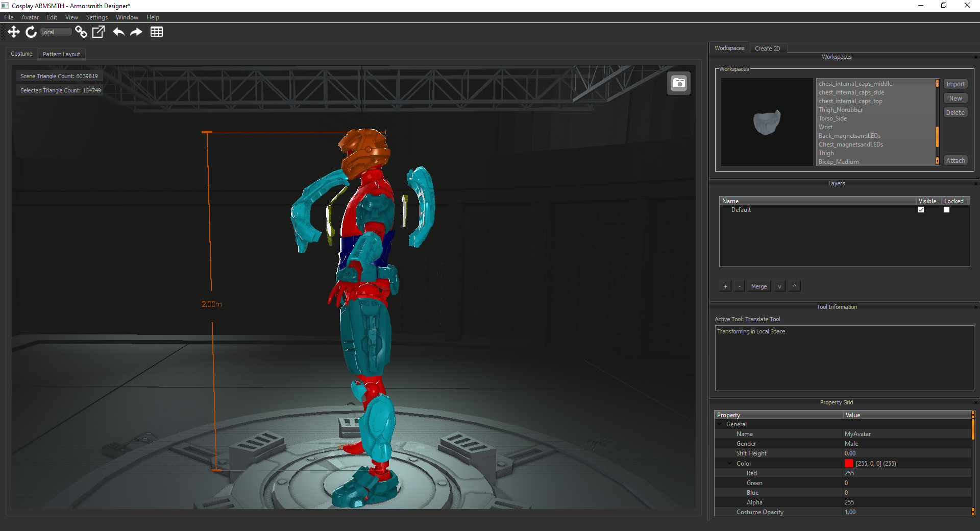Click the chain link tool icon
The width and height of the screenshot is (980, 531).
[x=81, y=32]
